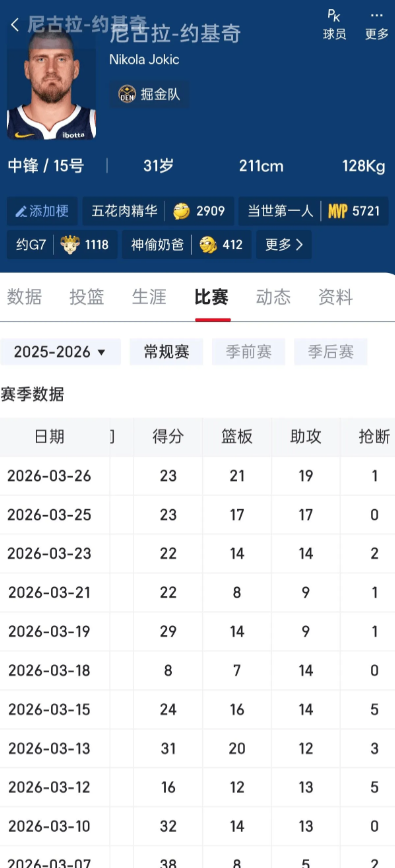Tap 31 points in 03-13 row
The height and width of the screenshot is (868, 395).
click(168, 748)
